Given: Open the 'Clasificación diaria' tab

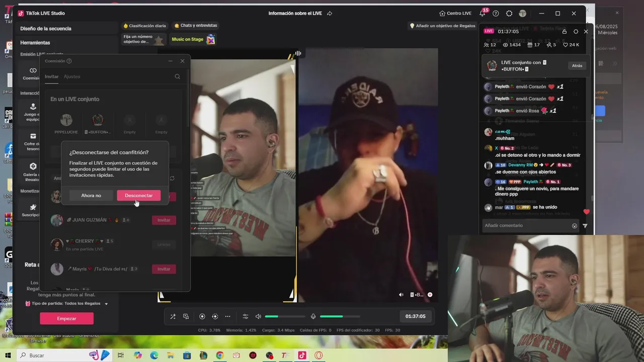Looking at the screenshot, I should [145, 26].
